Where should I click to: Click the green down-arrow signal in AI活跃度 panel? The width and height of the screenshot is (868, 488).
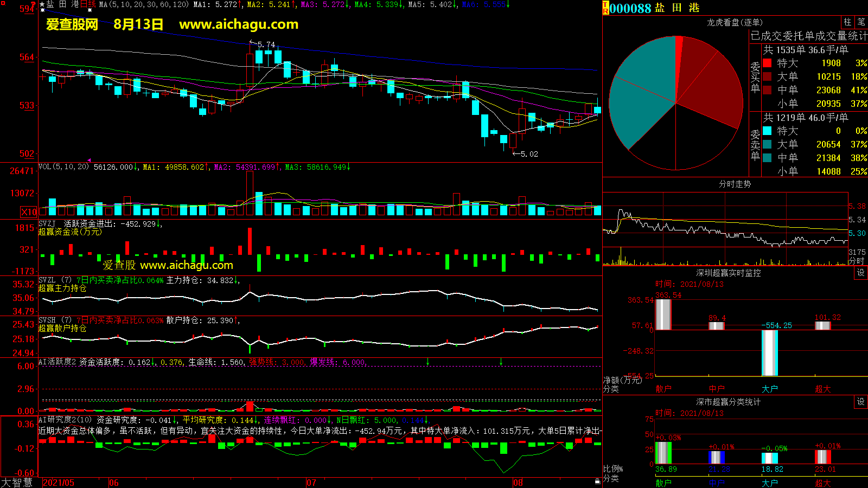tap(428, 362)
